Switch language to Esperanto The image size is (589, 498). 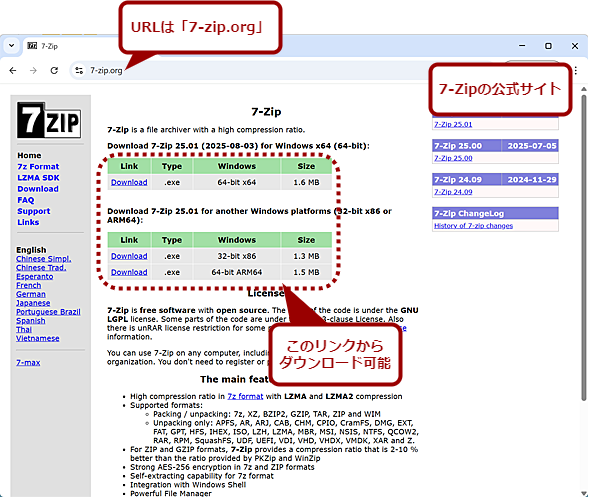tap(35, 276)
